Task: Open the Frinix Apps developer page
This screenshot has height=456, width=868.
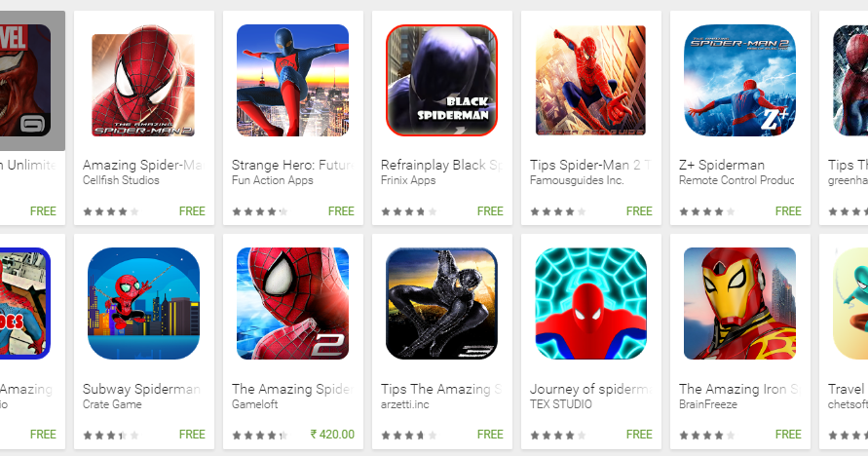Action: click(x=408, y=180)
